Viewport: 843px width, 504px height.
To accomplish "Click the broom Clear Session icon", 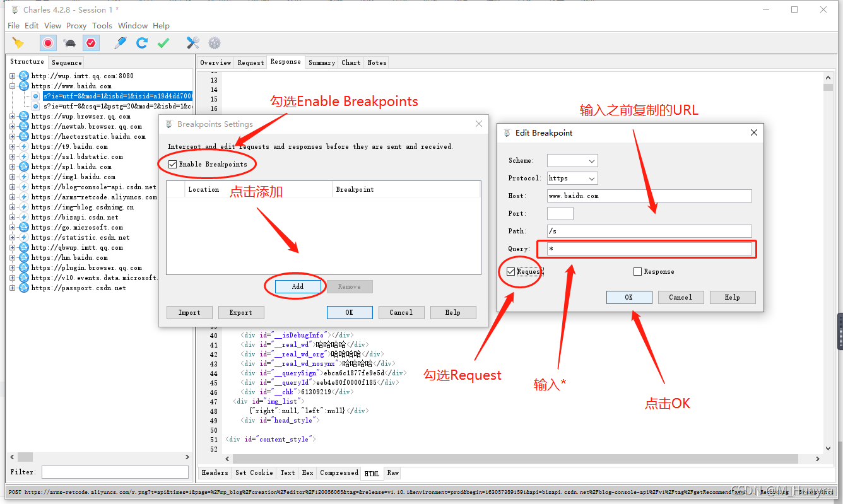I will [x=18, y=43].
